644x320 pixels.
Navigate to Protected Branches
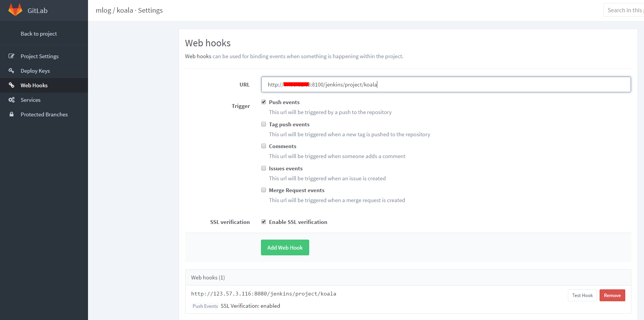pyautogui.click(x=44, y=114)
